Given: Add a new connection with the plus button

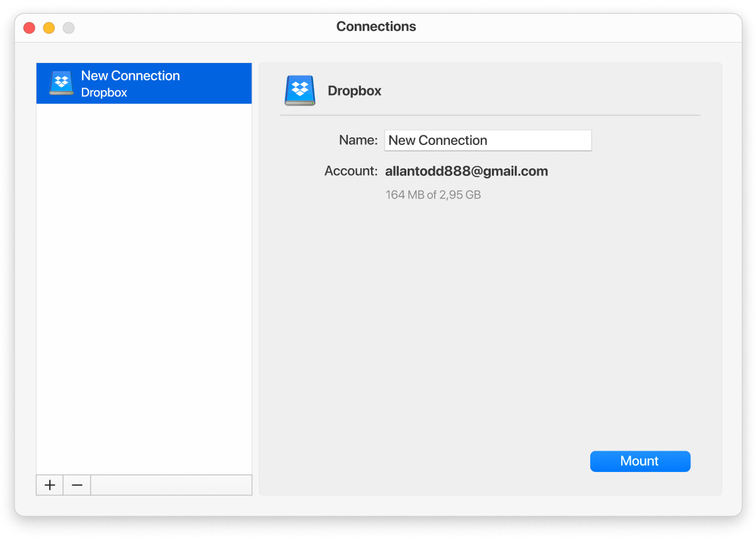Looking at the screenshot, I should tap(50, 485).
